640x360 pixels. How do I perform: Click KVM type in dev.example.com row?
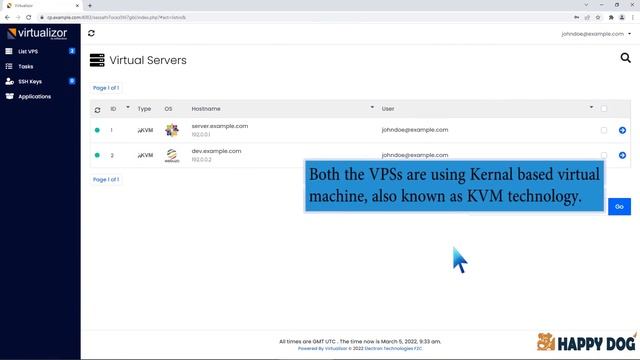point(145,155)
